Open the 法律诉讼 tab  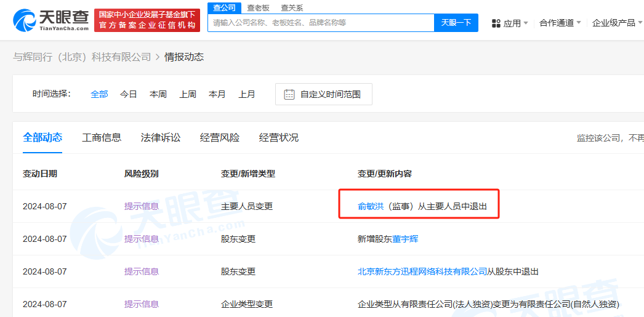click(x=161, y=137)
